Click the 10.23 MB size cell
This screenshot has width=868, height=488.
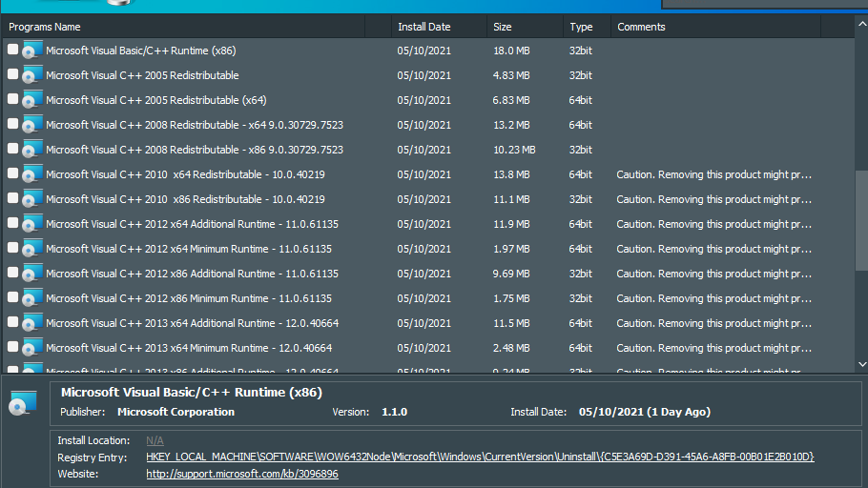click(x=514, y=150)
